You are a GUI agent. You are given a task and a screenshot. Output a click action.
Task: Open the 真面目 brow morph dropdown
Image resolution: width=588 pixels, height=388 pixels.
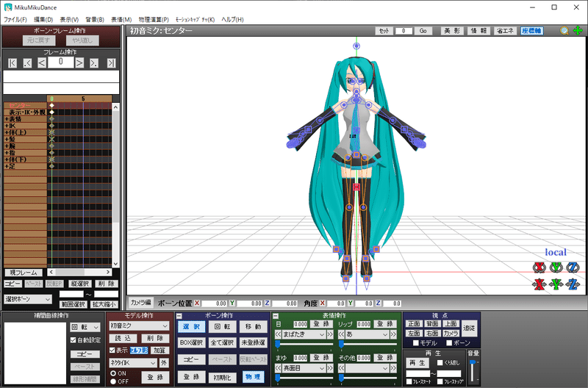(304, 368)
